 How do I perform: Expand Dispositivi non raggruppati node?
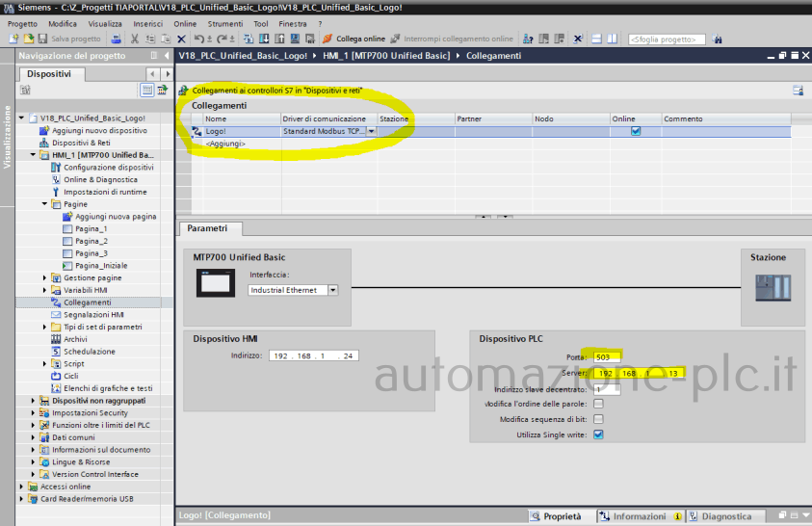click(x=33, y=401)
